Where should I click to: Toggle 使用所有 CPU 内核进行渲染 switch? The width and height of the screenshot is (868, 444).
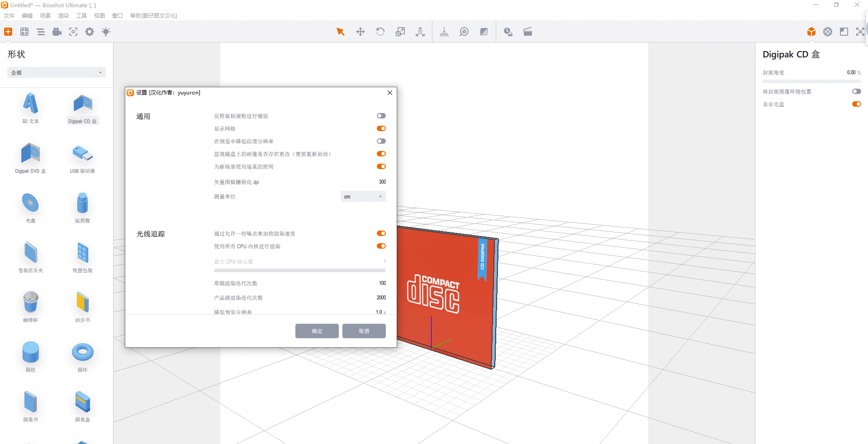click(x=381, y=246)
